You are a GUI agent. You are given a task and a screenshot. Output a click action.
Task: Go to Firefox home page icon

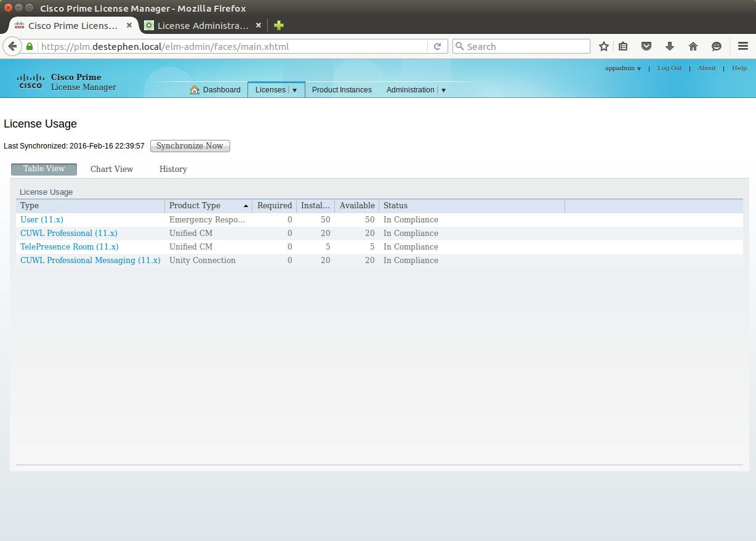(693, 46)
